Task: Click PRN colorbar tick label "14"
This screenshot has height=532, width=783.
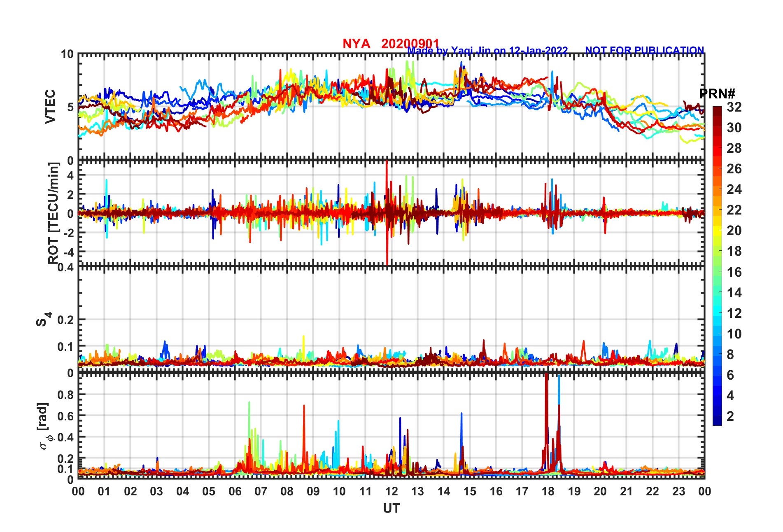Action: [734, 293]
